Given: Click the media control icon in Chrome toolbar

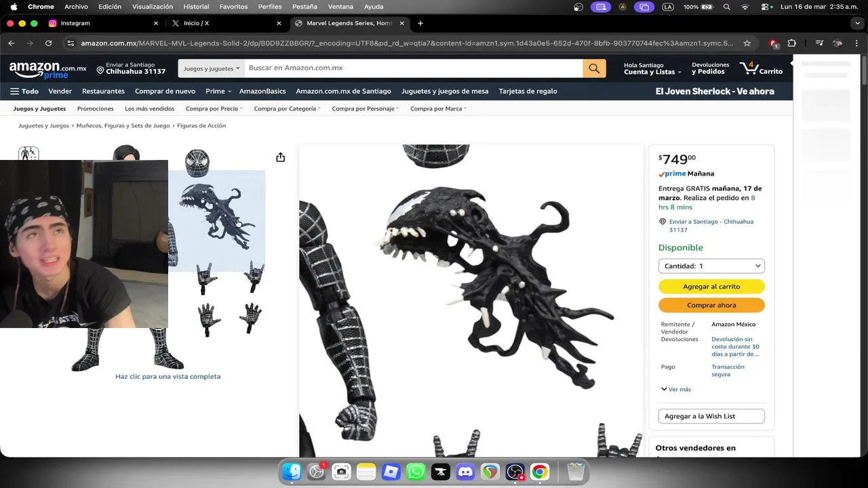Looking at the screenshot, I should pos(819,43).
